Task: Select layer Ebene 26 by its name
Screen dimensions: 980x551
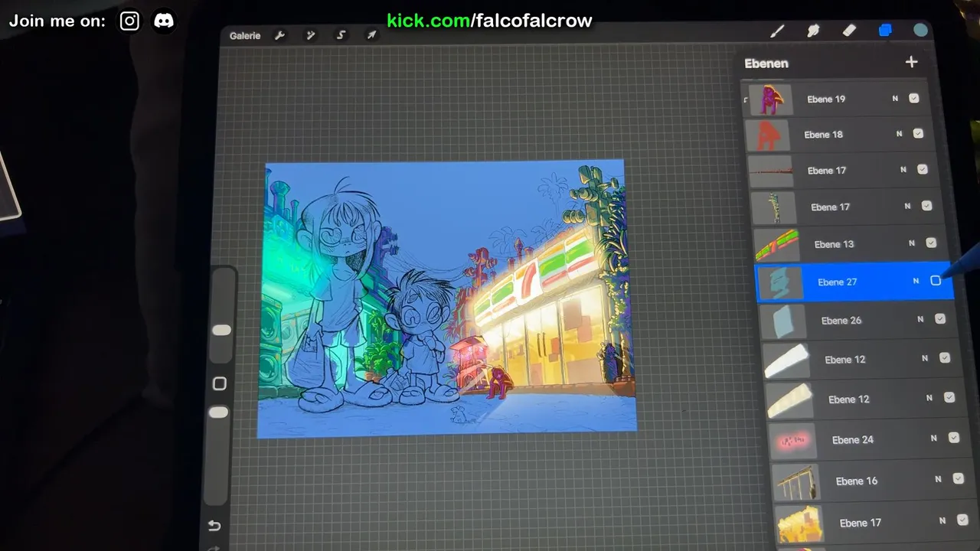Action: click(841, 321)
